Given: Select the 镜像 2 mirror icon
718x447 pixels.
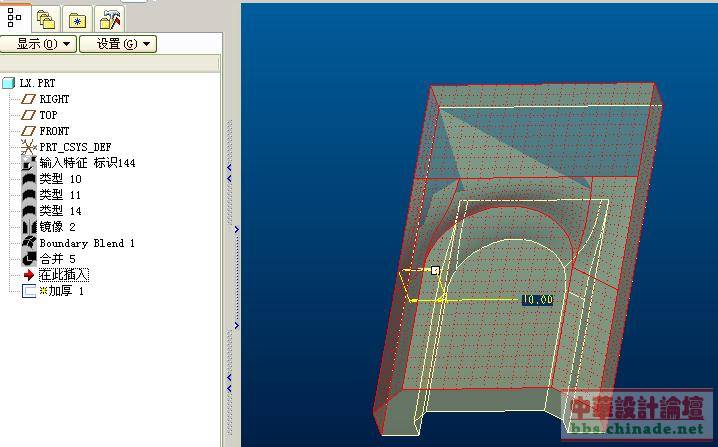Looking at the screenshot, I should click(28, 227).
